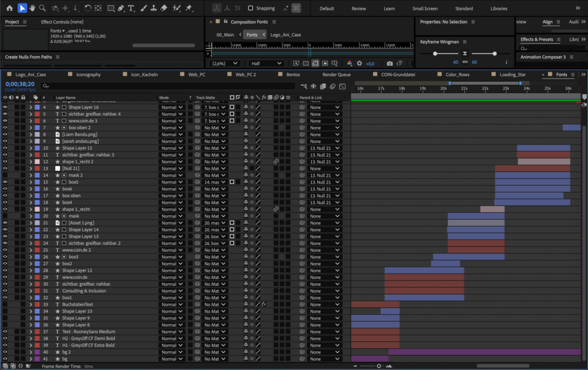This screenshot has width=588, height=370.
Task: Expand the 'BuchstabenText' layer properties
Action: click(31, 305)
